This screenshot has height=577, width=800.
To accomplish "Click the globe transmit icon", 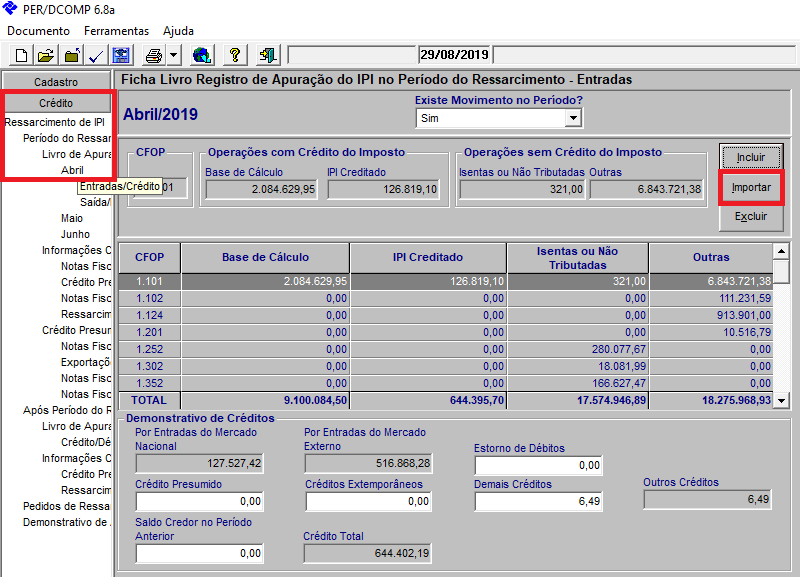I will tap(201, 55).
